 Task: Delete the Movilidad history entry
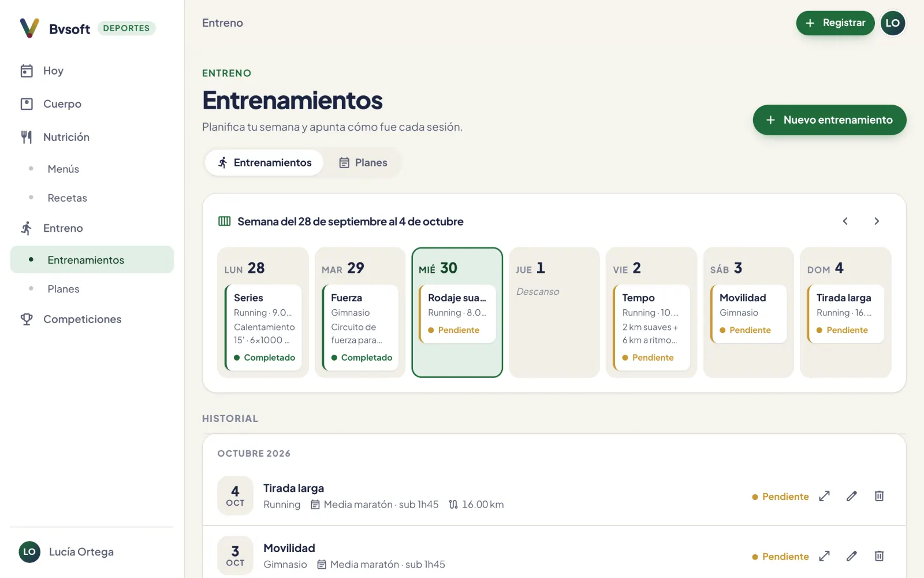click(879, 556)
